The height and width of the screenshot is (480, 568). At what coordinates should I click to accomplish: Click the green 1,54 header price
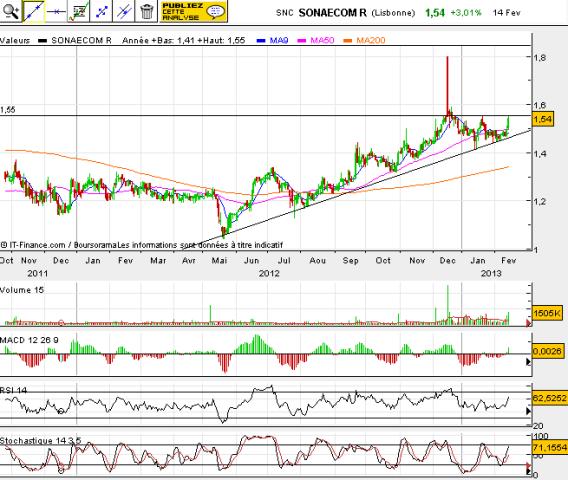[x=435, y=13]
